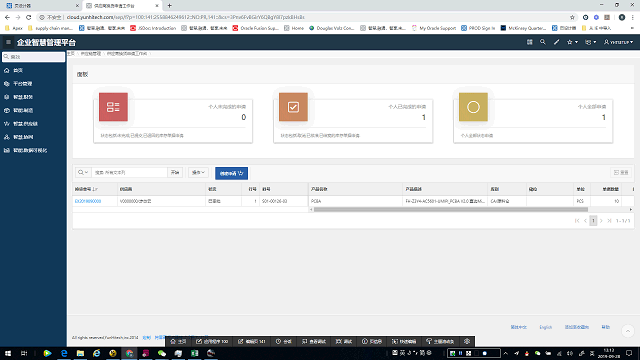Viewport: 640px width, 360px height.
Task: Click the count 1 on the yellow card
Action: click(x=604, y=118)
